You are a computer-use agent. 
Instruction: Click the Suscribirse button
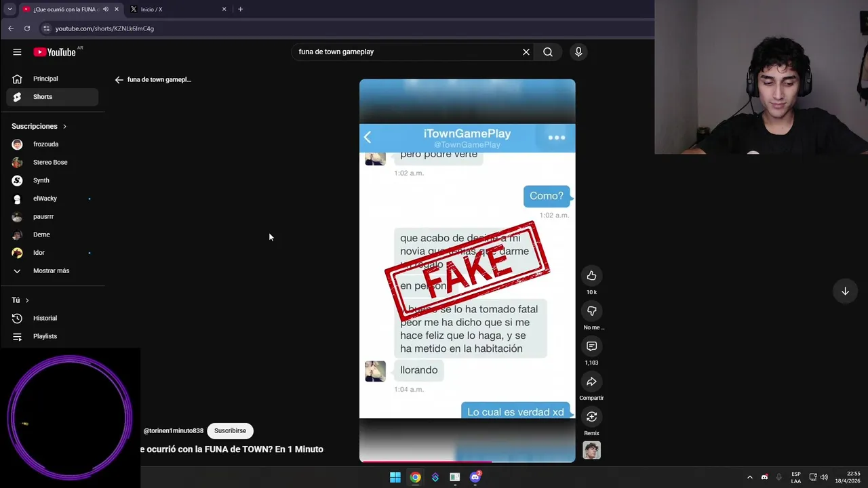pyautogui.click(x=230, y=430)
